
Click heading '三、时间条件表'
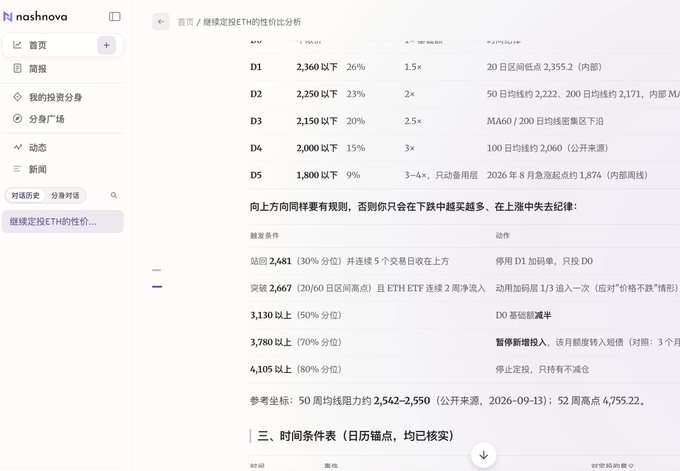(355, 436)
